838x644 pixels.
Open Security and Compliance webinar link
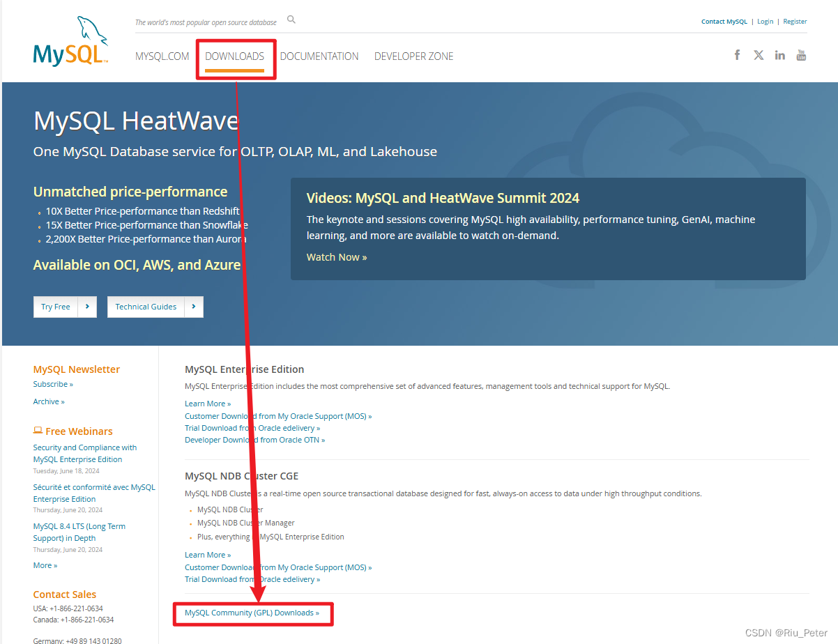[85, 454]
